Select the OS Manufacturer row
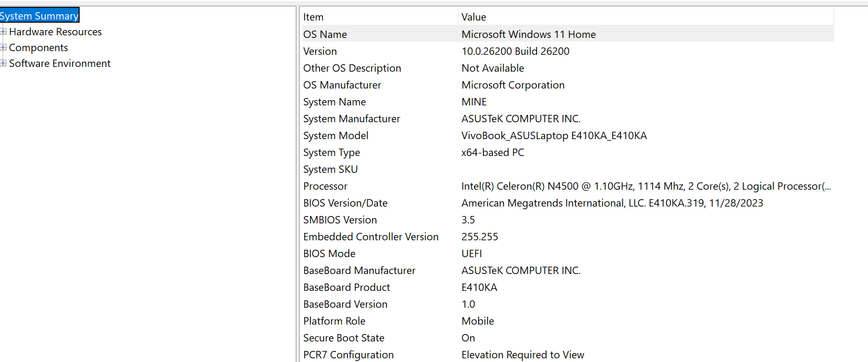The image size is (868, 362). [x=342, y=85]
